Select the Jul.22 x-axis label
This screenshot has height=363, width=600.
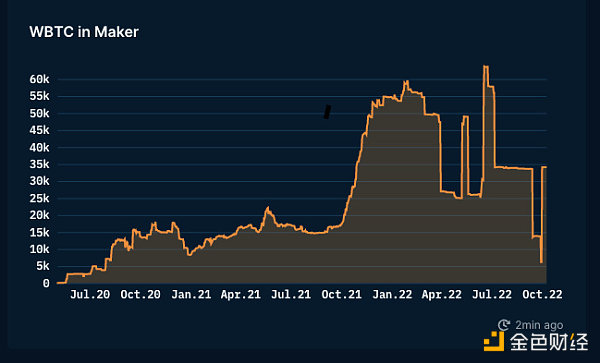[x=492, y=295]
